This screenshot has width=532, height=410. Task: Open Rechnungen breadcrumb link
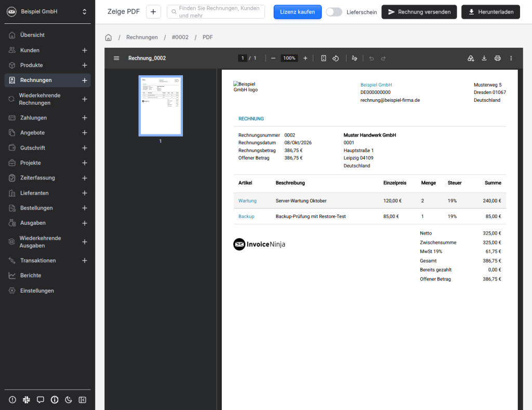(x=142, y=37)
